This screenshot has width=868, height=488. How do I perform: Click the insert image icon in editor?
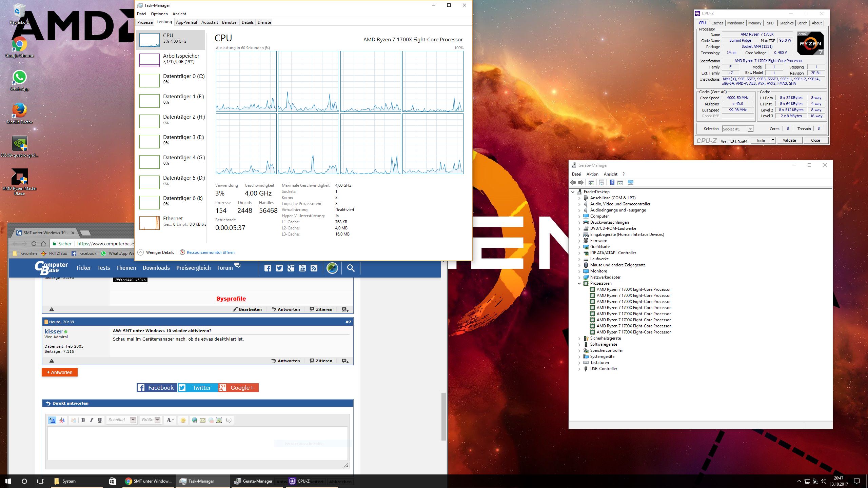(219, 420)
